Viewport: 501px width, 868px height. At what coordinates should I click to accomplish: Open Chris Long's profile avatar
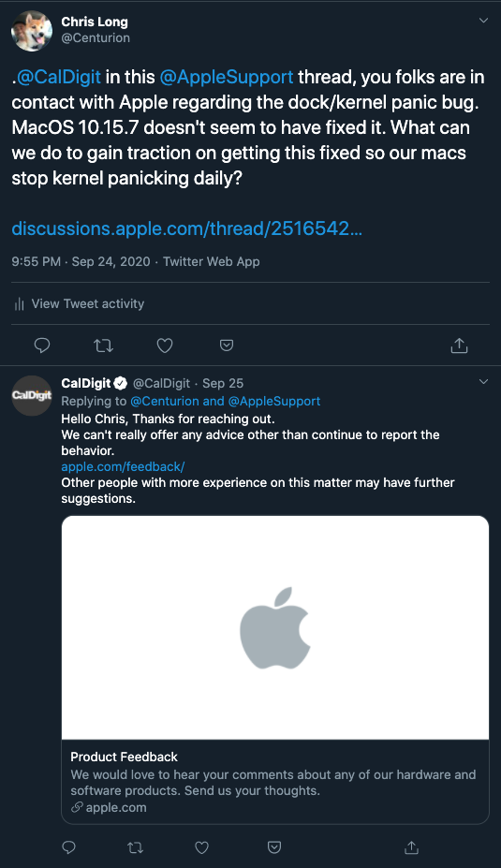pyautogui.click(x=32, y=31)
